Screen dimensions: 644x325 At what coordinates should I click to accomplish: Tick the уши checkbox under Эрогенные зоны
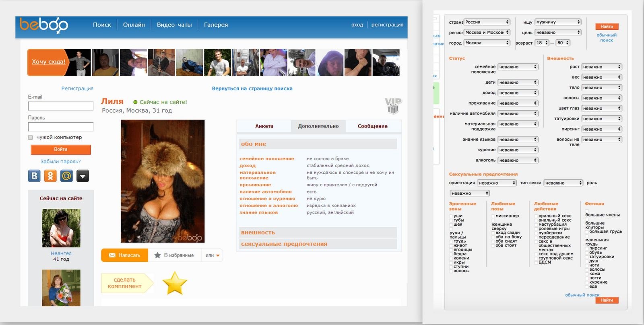(x=451, y=216)
